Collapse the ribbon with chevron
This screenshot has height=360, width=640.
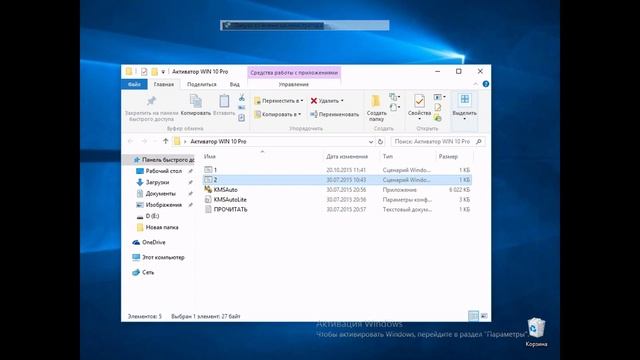pos(476,84)
